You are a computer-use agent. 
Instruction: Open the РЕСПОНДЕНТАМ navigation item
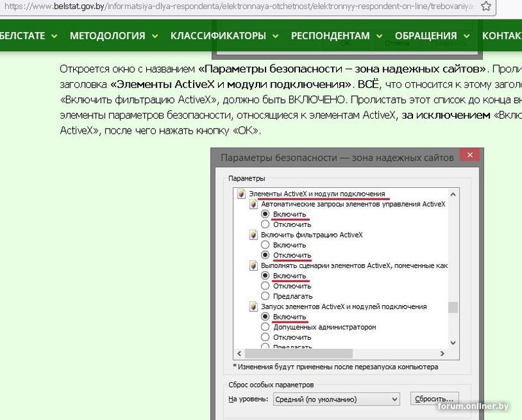coord(330,36)
